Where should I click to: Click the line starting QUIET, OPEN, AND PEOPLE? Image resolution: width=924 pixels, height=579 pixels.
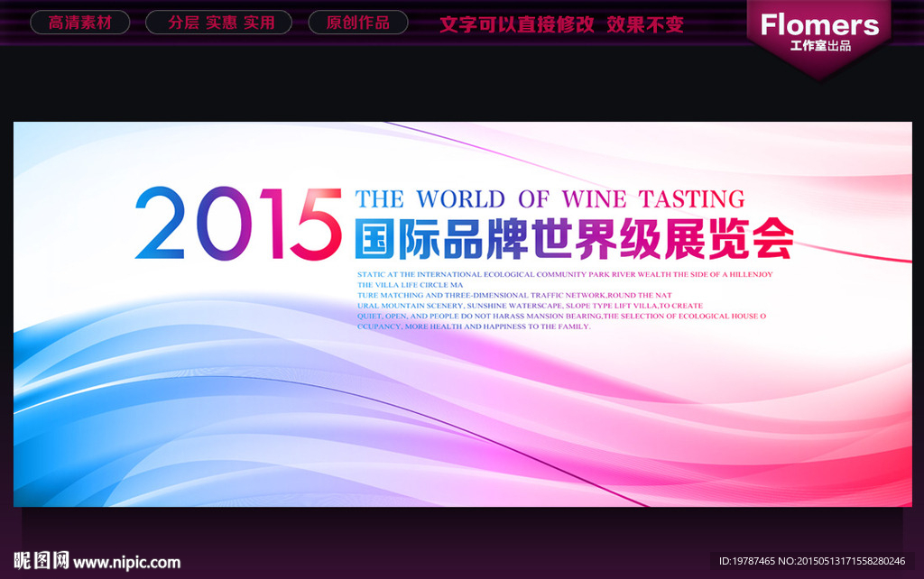coord(561,317)
